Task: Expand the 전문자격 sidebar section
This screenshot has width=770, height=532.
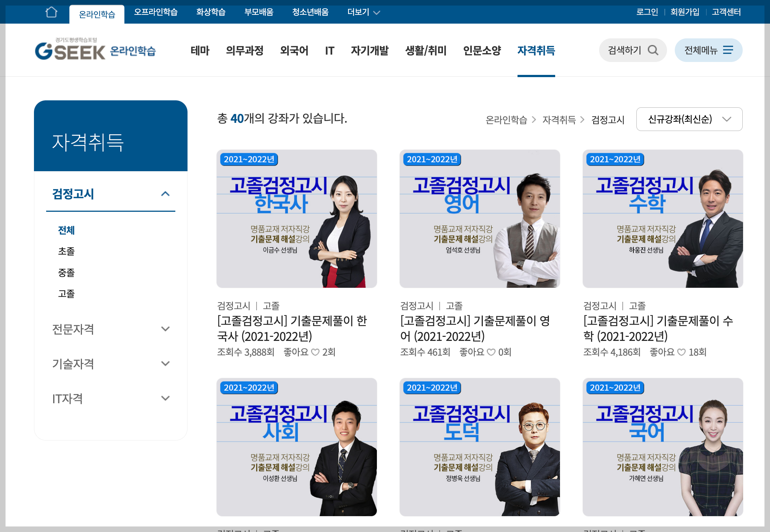Action: click(x=165, y=329)
